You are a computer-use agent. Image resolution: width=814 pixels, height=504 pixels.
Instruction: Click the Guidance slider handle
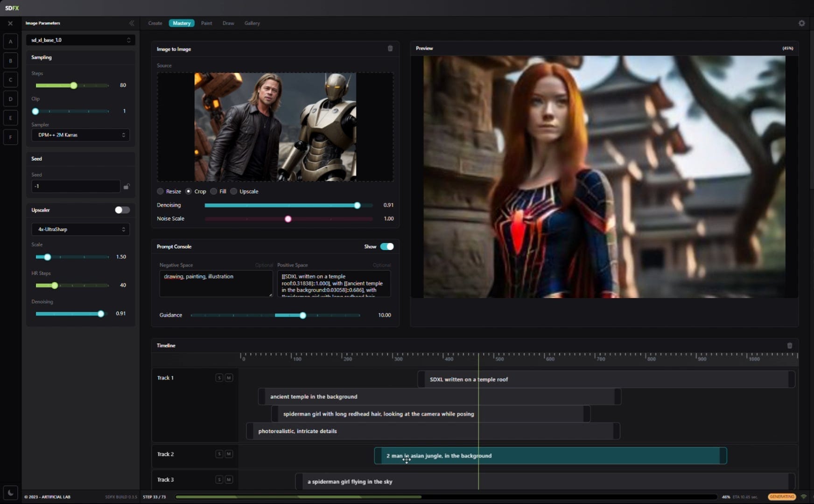[303, 315]
